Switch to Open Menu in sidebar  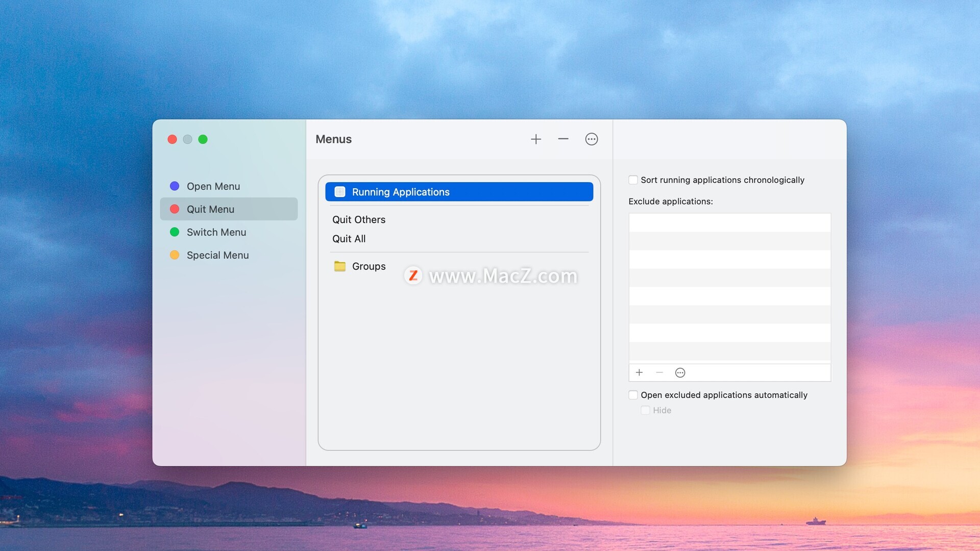click(x=213, y=186)
